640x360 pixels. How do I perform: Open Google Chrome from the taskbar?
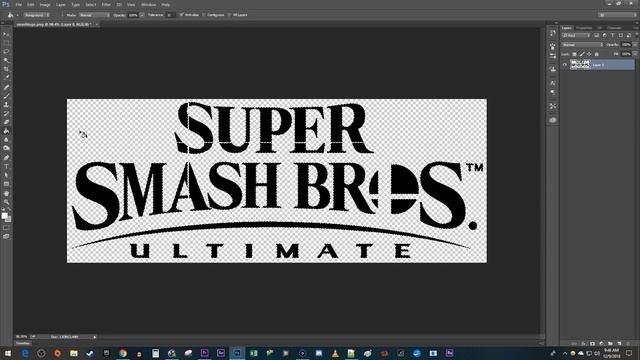click(x=123, y=353)
